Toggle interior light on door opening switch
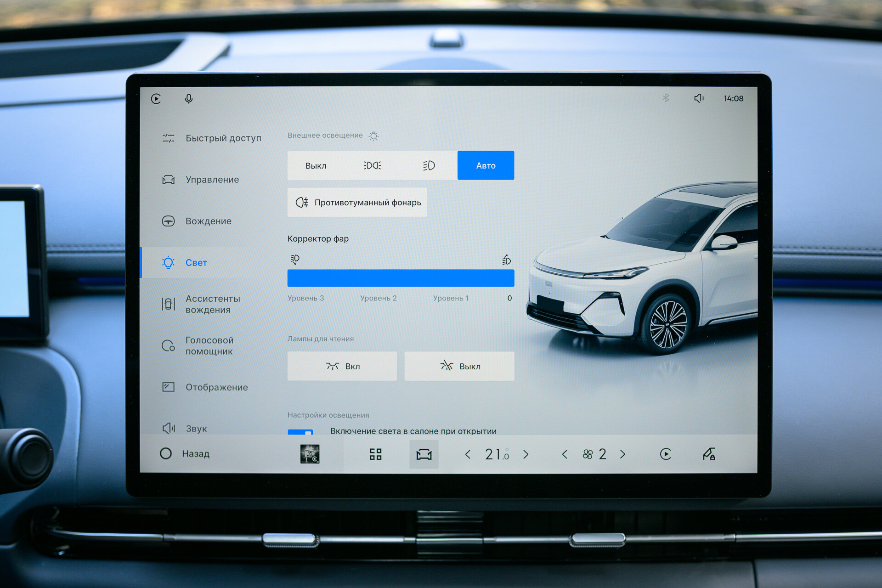 click(x=300, y=432)
